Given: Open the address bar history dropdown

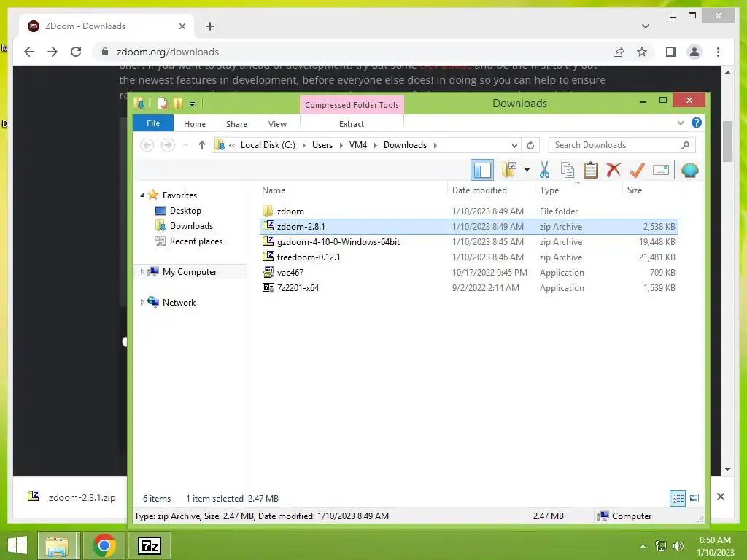Looking at the screenshot, I should pyautogui.click(x=514, y=145).
